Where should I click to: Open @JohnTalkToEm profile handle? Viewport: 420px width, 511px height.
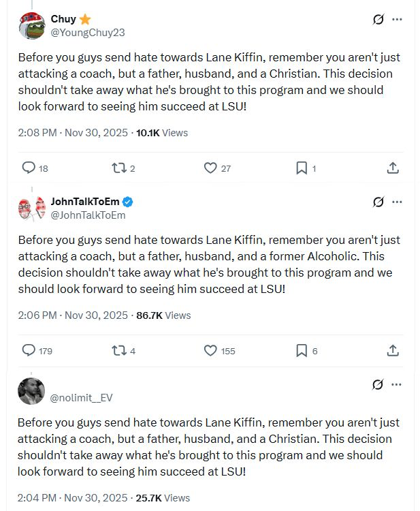[x=88, y=215]
